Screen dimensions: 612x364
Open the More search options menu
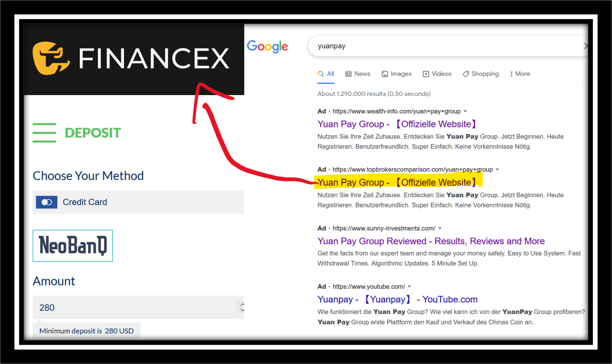pos(520,74)
